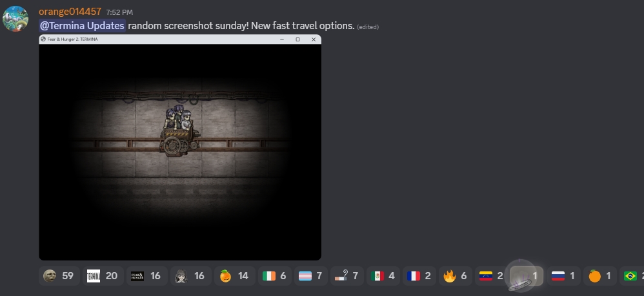This screenshot has width=644, height=296.
Task: Open orange014457's profile avatar
Action: pyautogui.click(x=15, y=19)
